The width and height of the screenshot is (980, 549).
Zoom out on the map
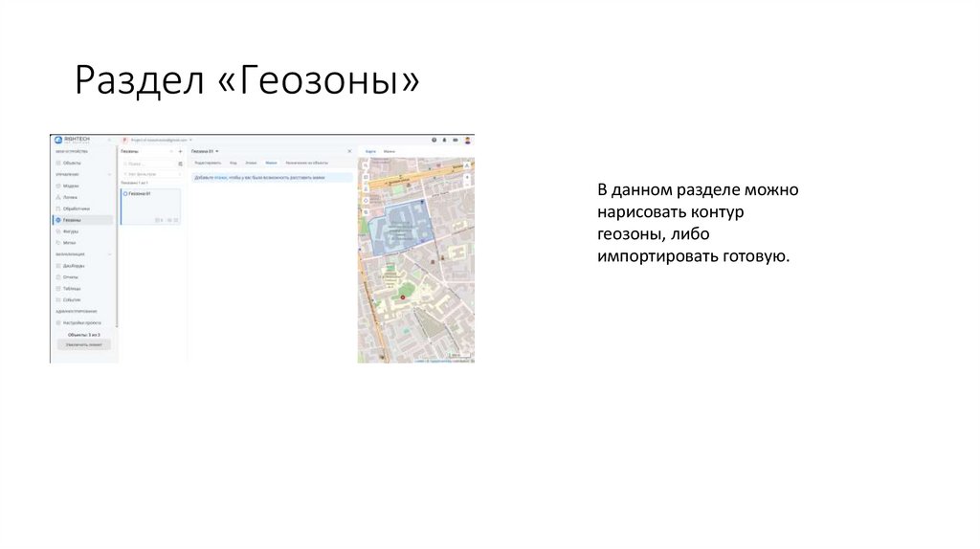click(467, 186)
